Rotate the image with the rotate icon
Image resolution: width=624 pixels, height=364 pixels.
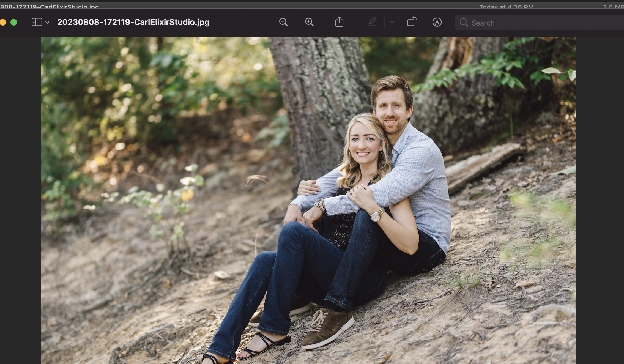click(412, 22)
